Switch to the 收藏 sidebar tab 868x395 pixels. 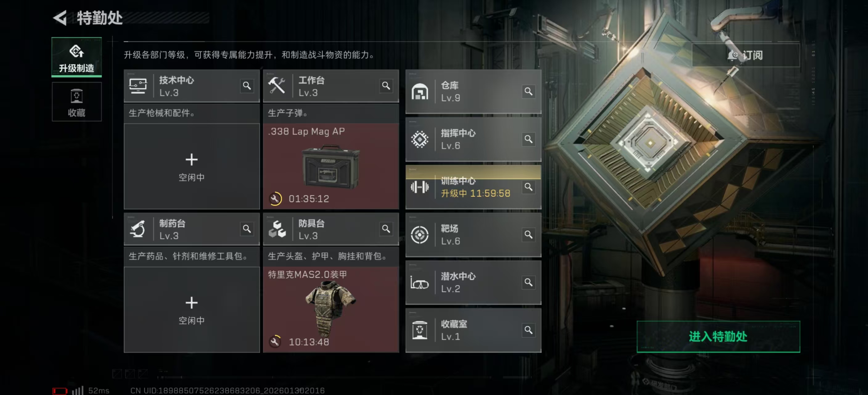(x=76, y=102)
